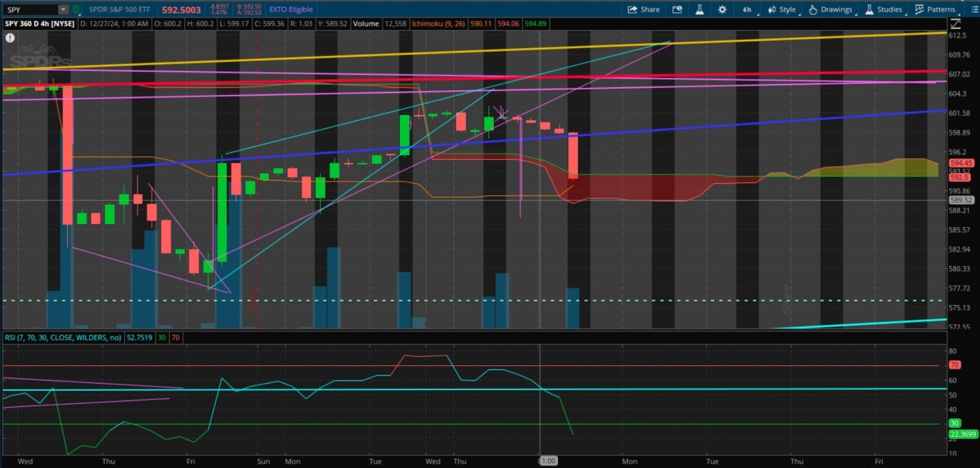Open the flask icon beside the settings gear
980x468 pixels.
(699, 9)
